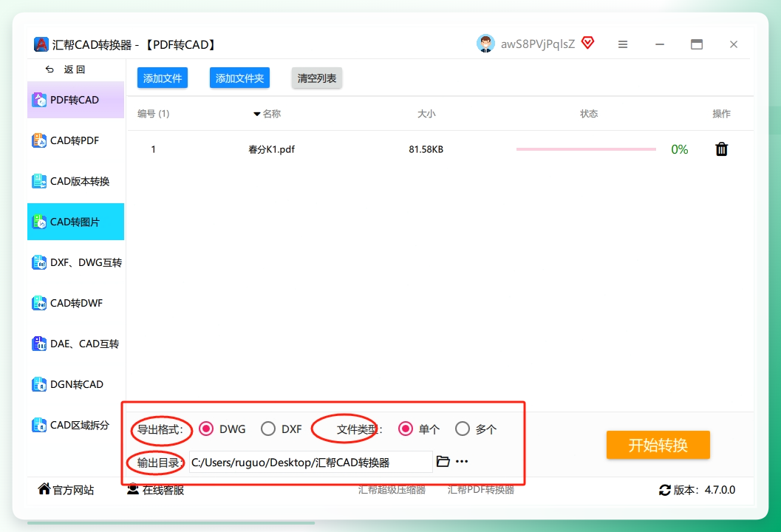Select DXF export format
The height and width of the screenshot is (532, 781).
pyautogui.click(x=268, y=429)
